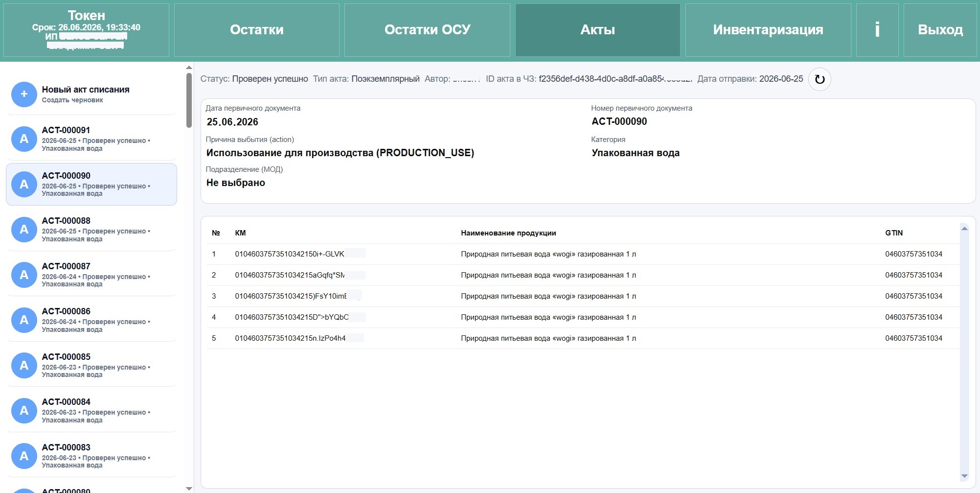Viewport: 980px width, 493px height.
Task: Click the acts list scroll-up arrow
Action: click(189, 68)
